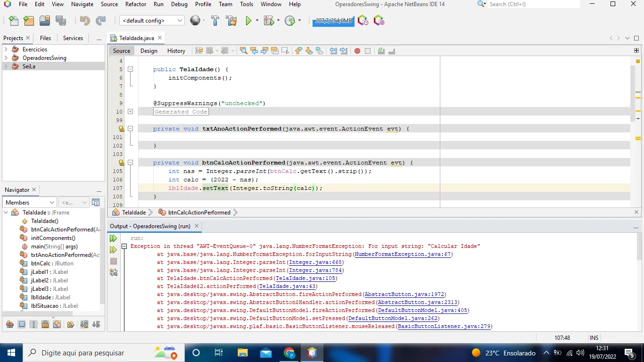Open the Refactor menu
The height and width of the screenshot is (362, 644).
[135, 4]
